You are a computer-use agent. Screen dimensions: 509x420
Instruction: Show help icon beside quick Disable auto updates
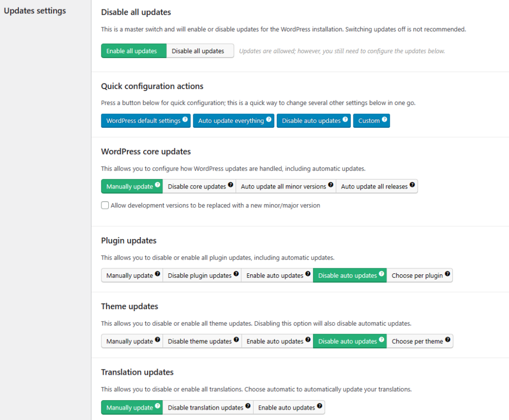[x=345, y=119]
